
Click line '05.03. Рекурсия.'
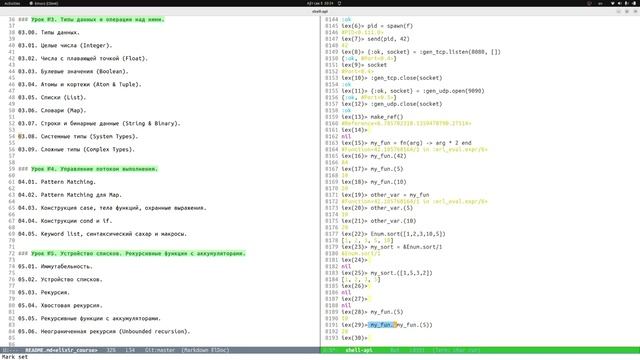tap(44, 293)
